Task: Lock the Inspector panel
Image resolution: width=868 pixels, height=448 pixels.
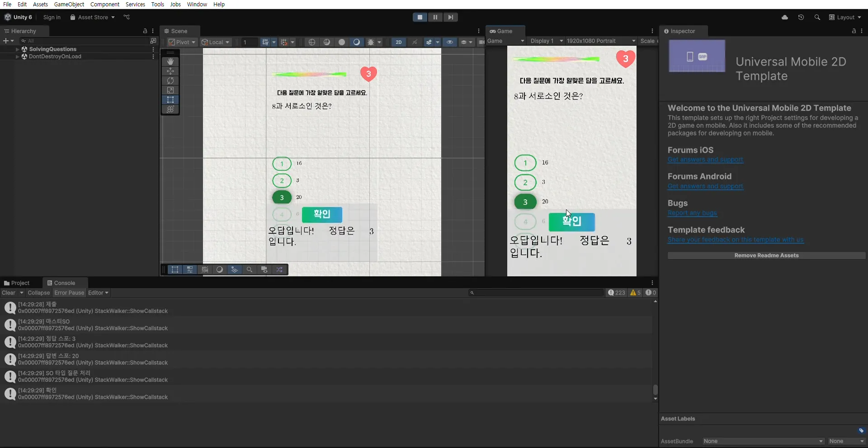Action: 854,31
